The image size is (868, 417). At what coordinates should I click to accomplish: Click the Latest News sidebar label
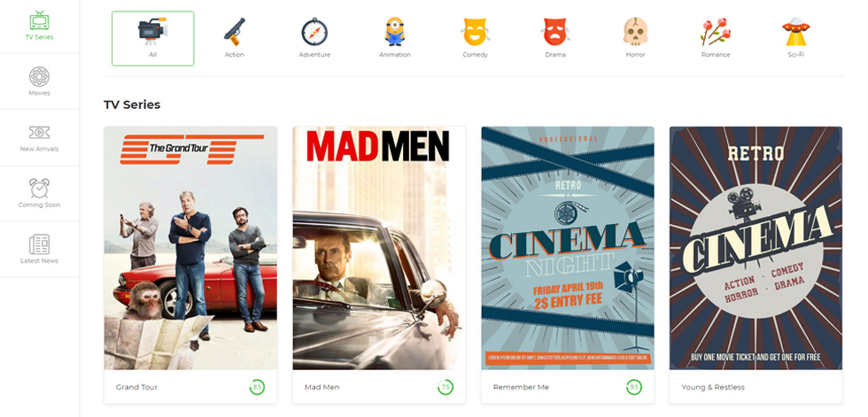point(39,261)
